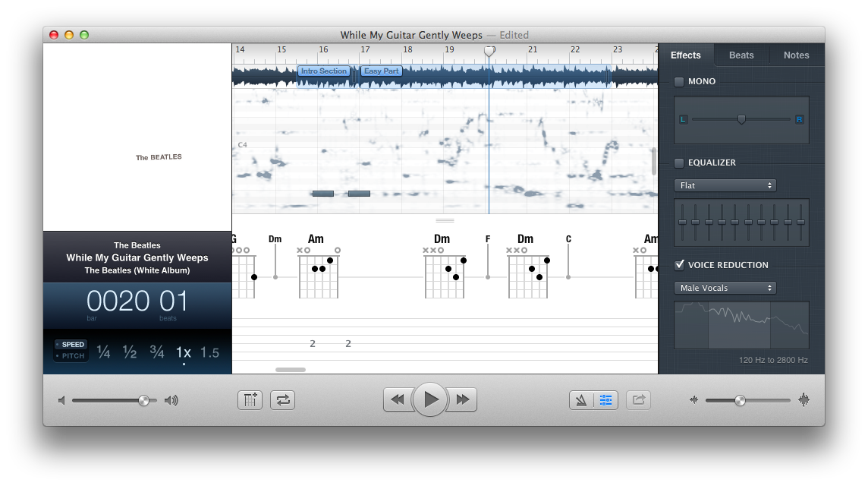Uncheck the VOICE REDUCTION checkbox
The height and width of the screenshot is (486, 868).
(x=679, y=265)
